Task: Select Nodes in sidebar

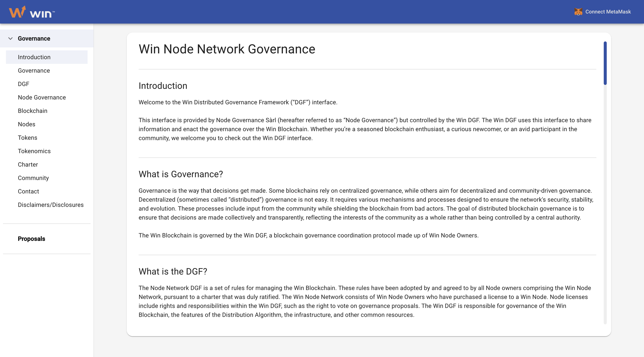Action: 27,124
